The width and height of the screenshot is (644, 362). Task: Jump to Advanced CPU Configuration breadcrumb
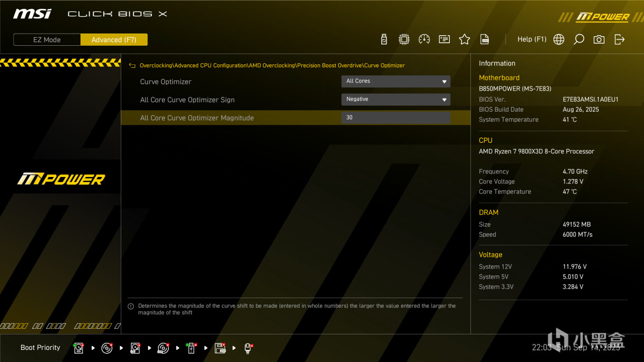tap(211, 65)
